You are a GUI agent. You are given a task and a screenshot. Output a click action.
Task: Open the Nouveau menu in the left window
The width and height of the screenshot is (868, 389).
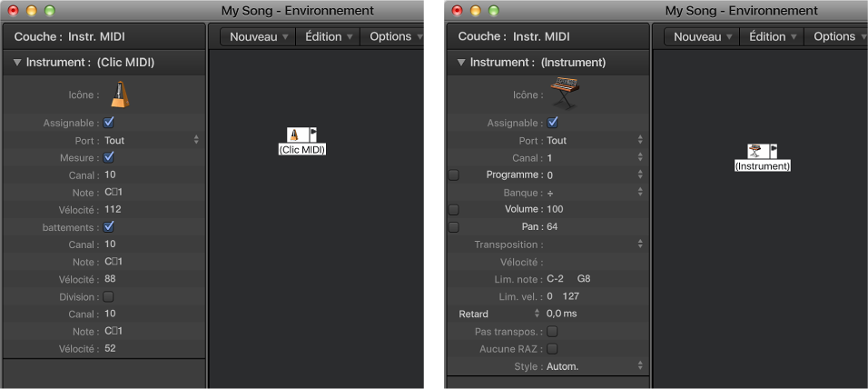(259, 36)
